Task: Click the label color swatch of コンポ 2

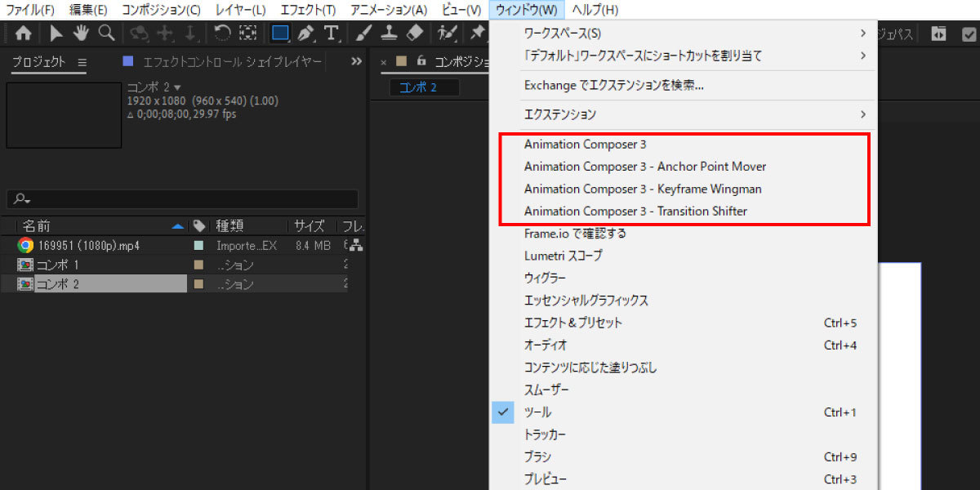Action: [x=198, y=284]
